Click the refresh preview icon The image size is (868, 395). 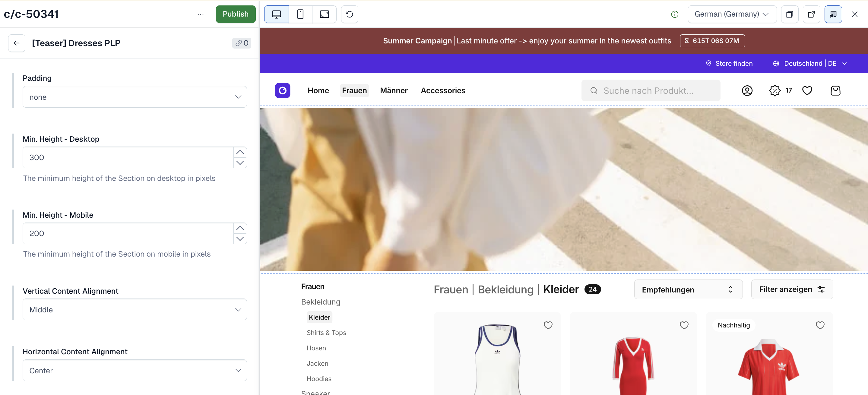point(350,14)
